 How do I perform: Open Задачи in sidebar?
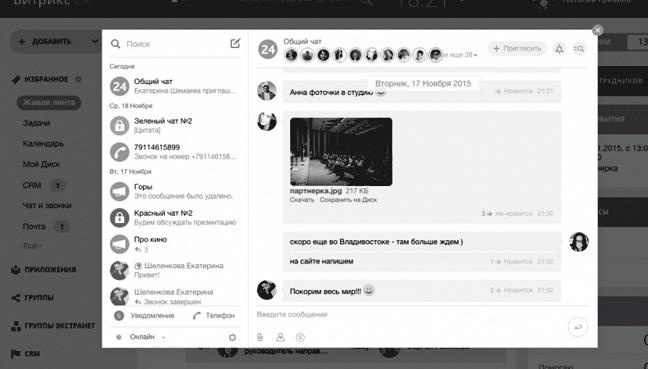[36, 123]
